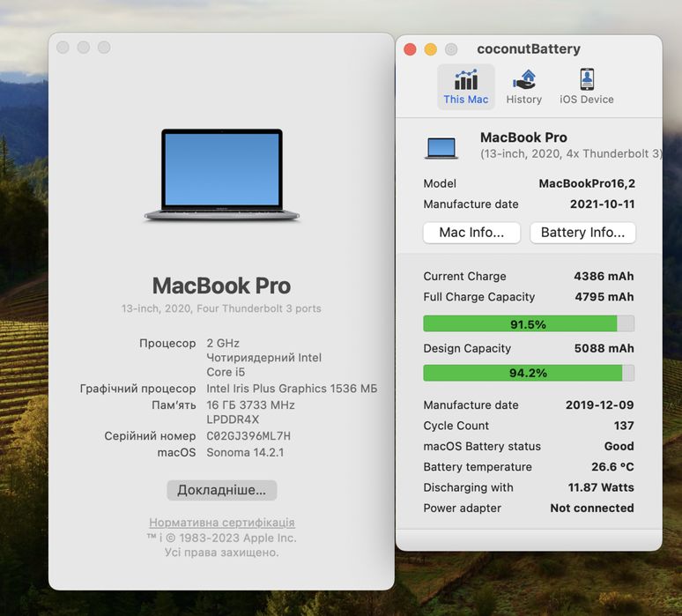
Task: Click the processor text 2 GHz
Action: coord(223,343)
